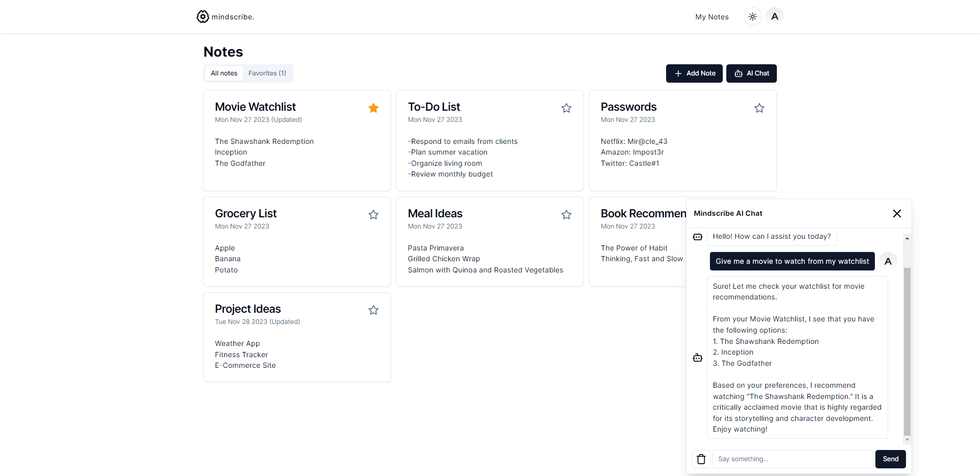The width and height of the screenshot is (980, 476).
Task: Click Movie Watchlist 'Mon Nov 27 2023 (Updated)' date
Action: coord(258,120)
